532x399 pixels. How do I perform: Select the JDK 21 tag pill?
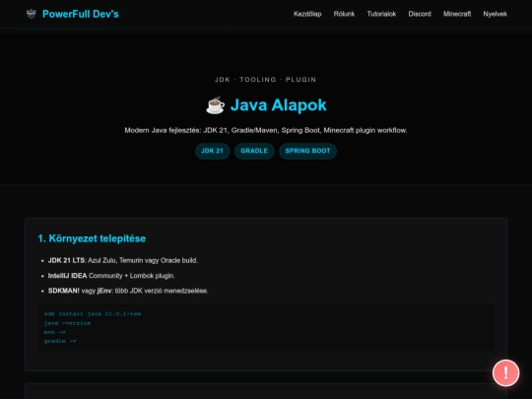pos(213,151)
